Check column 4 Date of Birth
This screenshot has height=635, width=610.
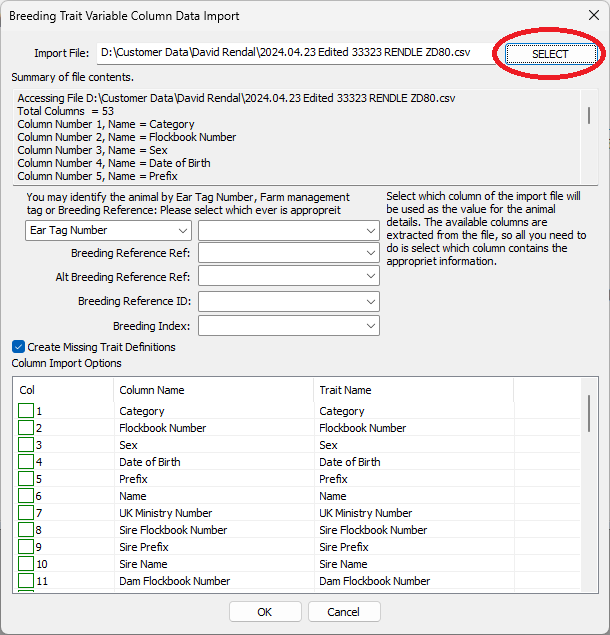point(26,462)
